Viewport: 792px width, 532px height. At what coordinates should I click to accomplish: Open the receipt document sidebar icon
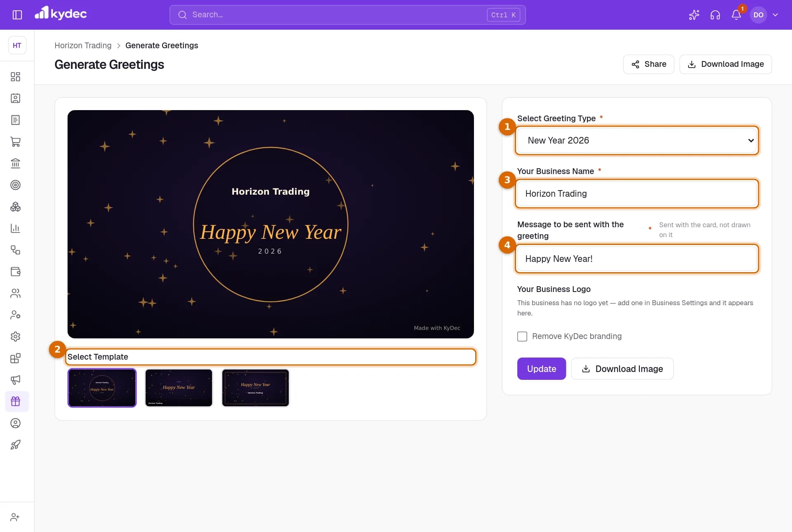point(15,120)
